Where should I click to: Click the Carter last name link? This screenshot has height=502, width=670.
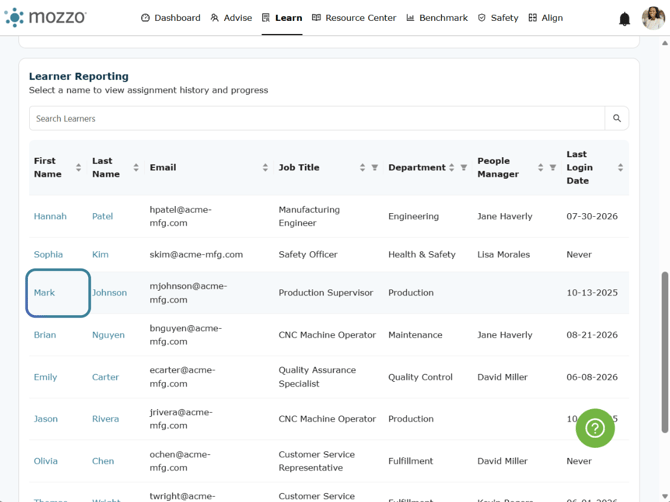106,377
